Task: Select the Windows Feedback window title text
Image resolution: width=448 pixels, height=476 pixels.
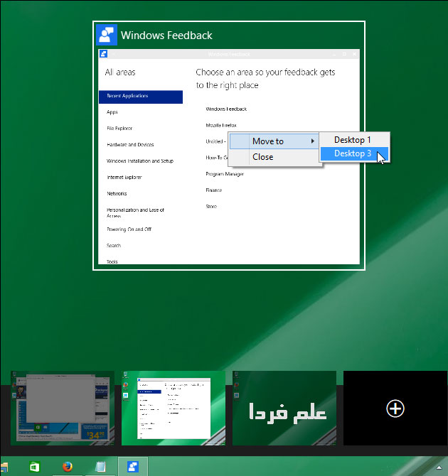Action: (x=166, y=35)
